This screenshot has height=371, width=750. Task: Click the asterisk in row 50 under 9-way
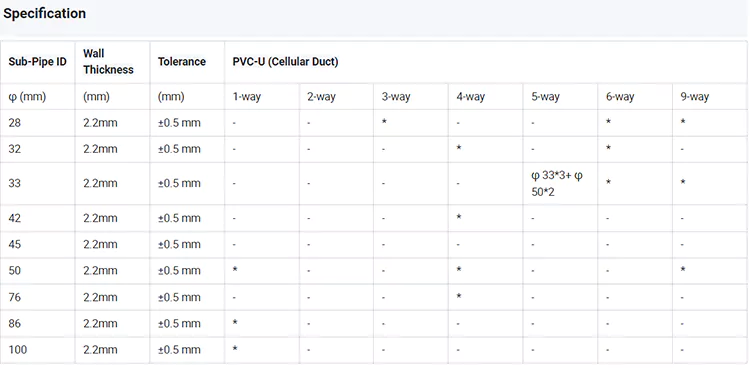point(683,270)
